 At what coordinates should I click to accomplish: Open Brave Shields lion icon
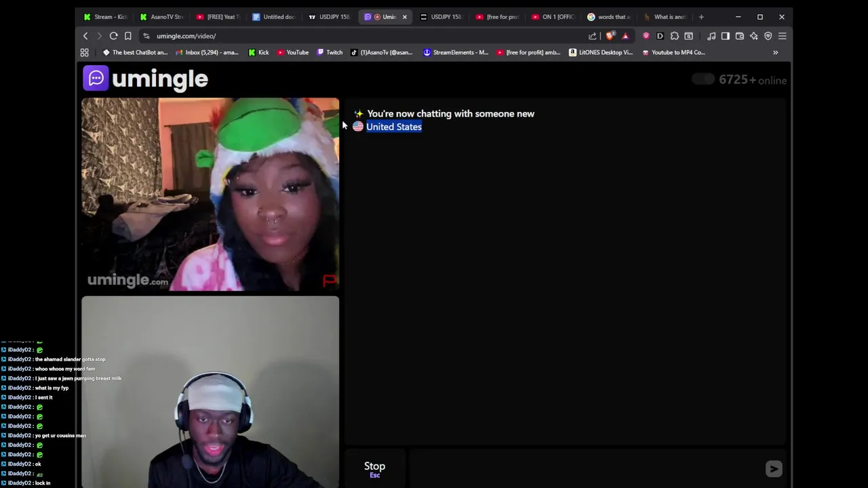[610, 36]
